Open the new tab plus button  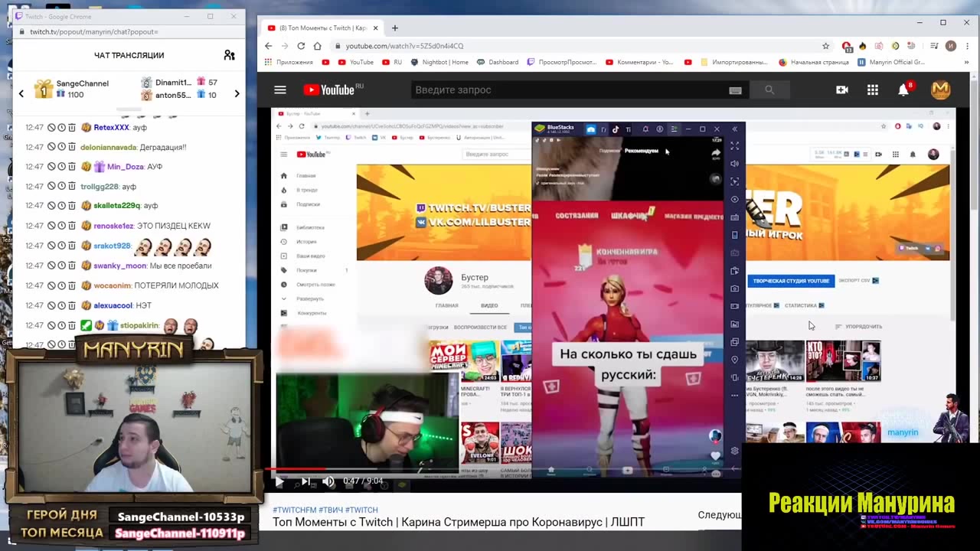[x=395, y=28]
